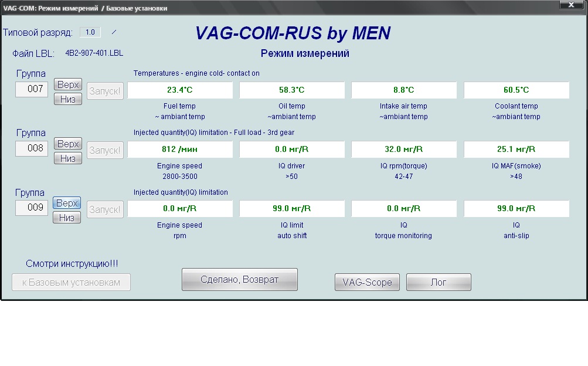The image size is (588, 366).
Task: Click the Лог button
Action: (439, 282)
